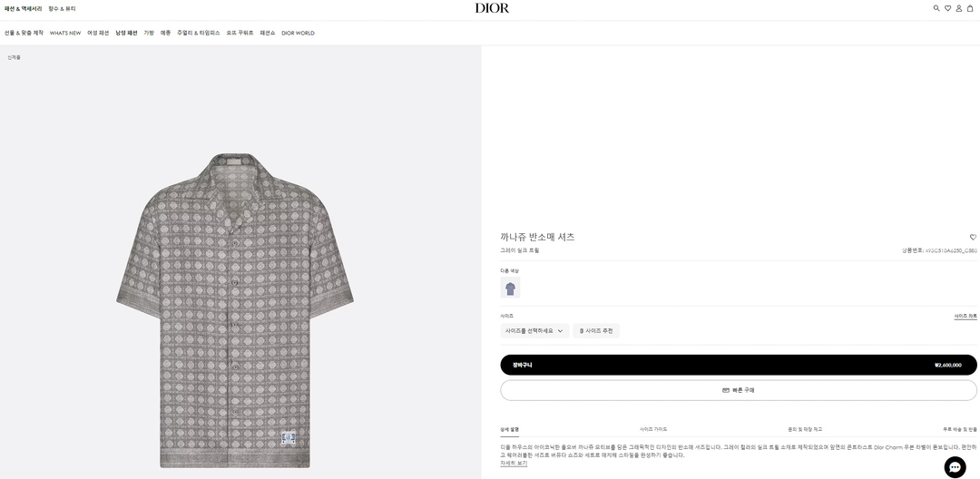This screenshot has width=980, height=479.
Task: Click the DIOR logo
Action: click(492, 8)
